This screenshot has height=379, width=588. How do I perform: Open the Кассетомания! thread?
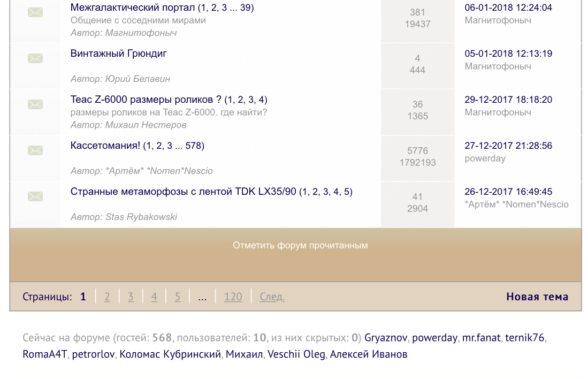pos(105,146)
